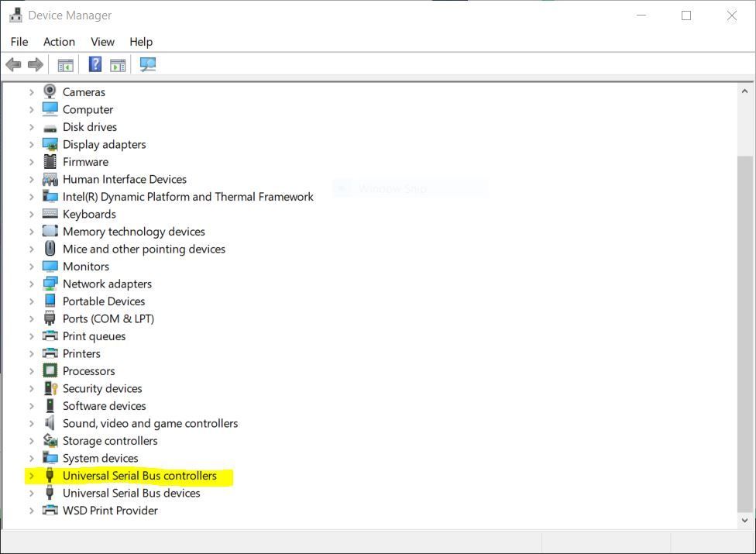The image size is (756, 554).
Task: Click the Ports (COM & LPT) icon
Action: [50, 318]
